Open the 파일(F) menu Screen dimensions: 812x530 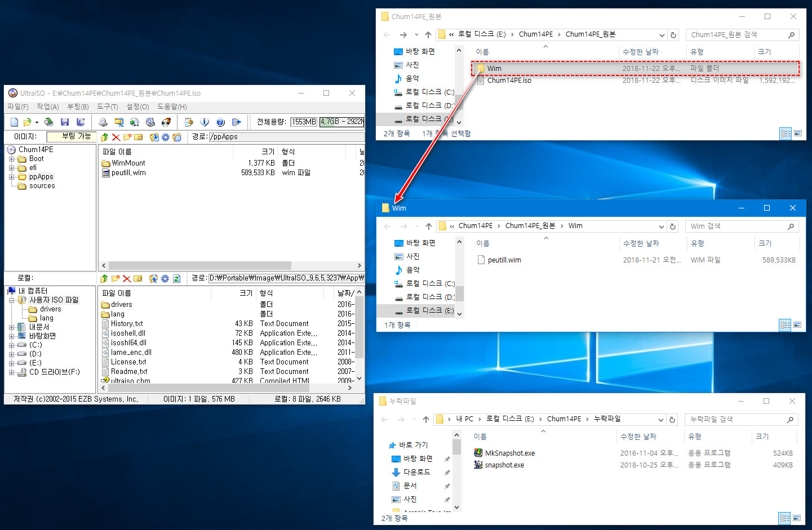point(17,107)
